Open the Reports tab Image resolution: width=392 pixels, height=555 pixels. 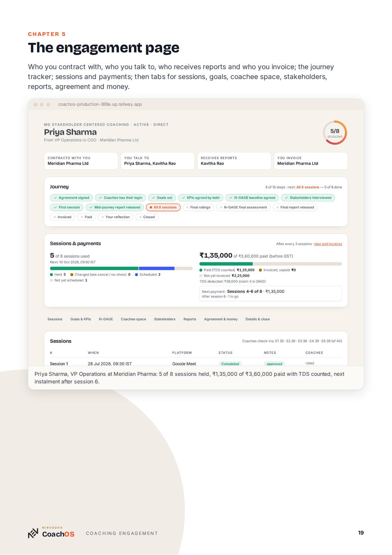pyautogui.click(x=190, y=319)
